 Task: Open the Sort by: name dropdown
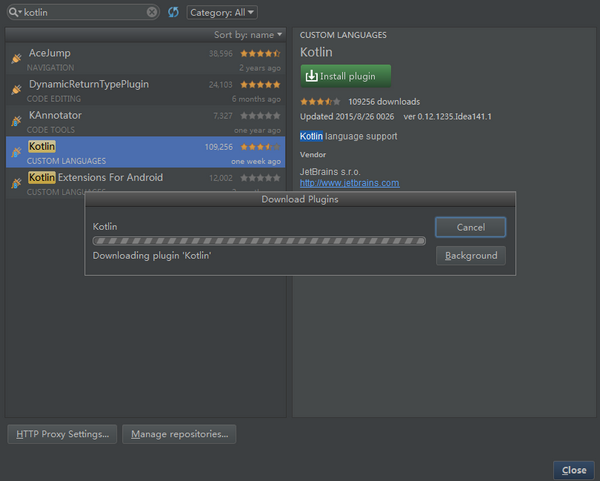click(248, 35)
